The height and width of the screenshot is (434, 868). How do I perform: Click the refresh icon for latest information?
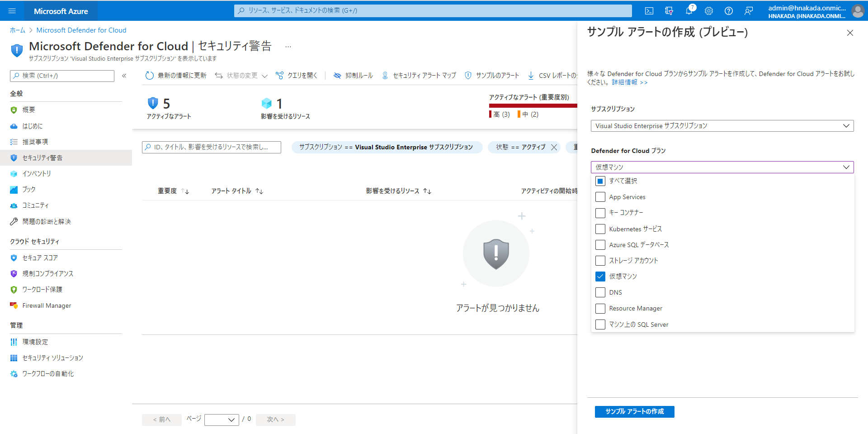150,76
